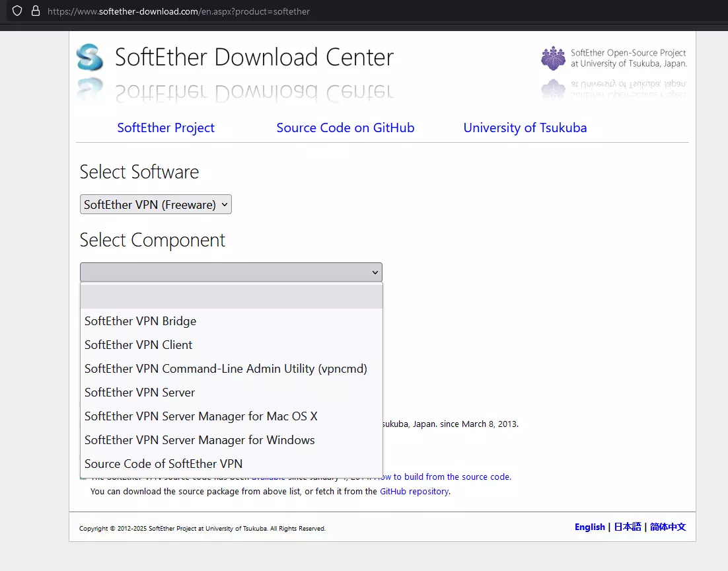Open the GitHub repository link
Image resolution: width=728 pixels, height=571 pixels.
coord(414,492)
